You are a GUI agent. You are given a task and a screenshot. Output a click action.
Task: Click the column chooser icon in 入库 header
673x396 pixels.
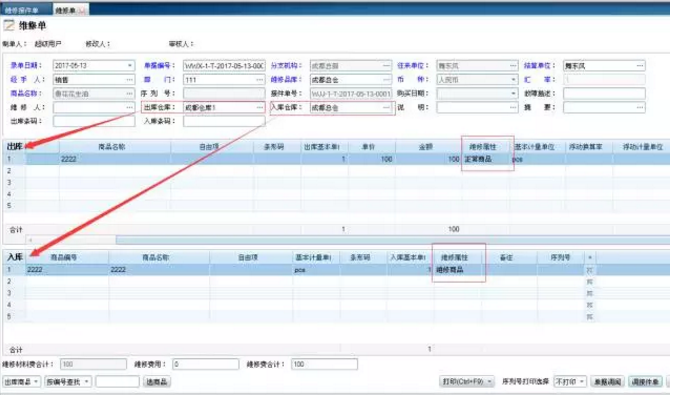tap(590, 257)
